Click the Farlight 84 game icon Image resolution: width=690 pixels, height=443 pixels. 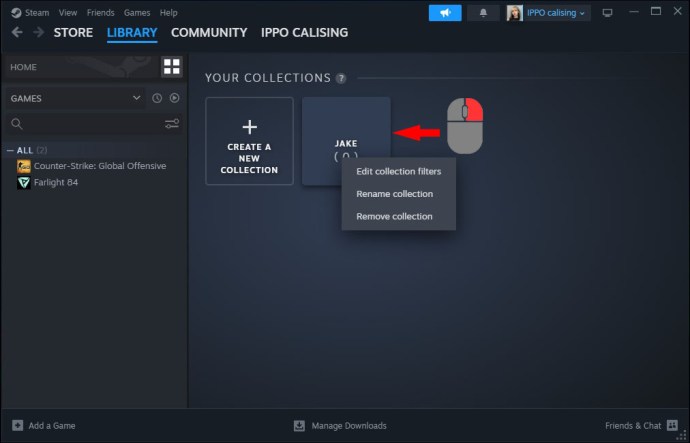point(24,183)
